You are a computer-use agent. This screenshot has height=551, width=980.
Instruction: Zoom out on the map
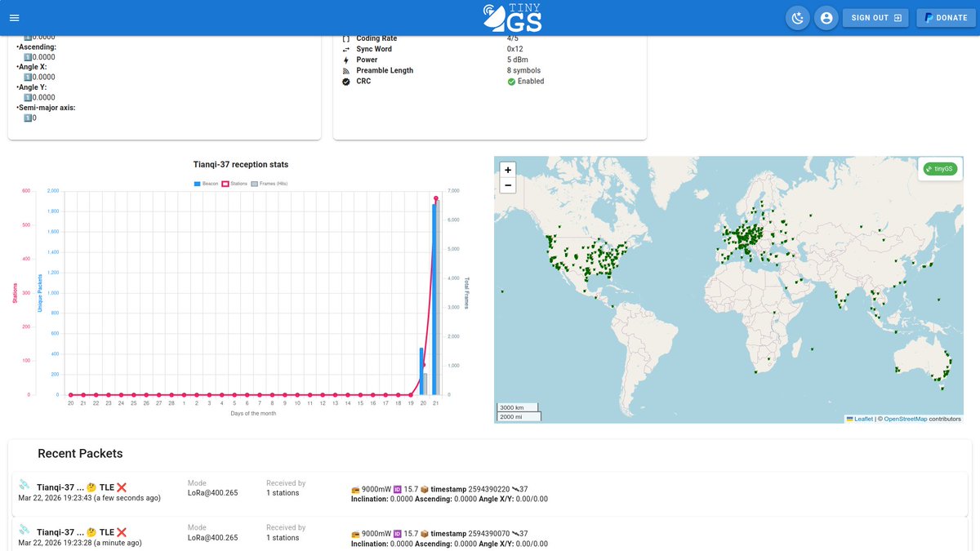[508, 185]
